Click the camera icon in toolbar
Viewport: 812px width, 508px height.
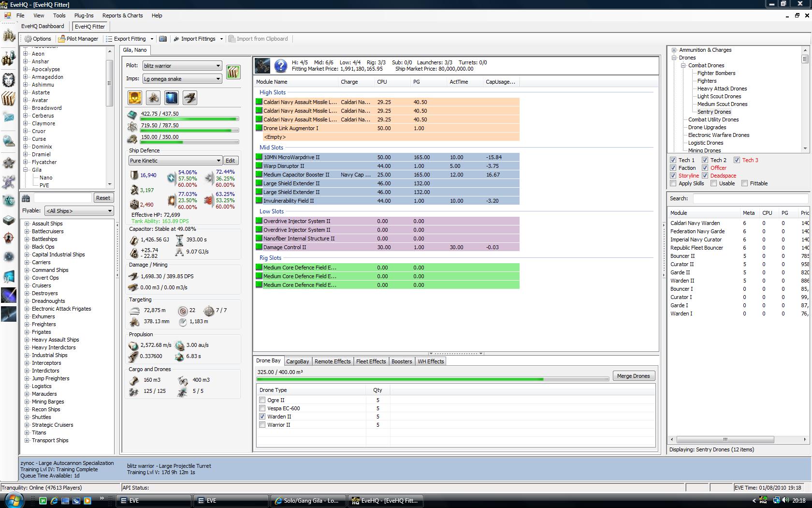click(163, 39)
